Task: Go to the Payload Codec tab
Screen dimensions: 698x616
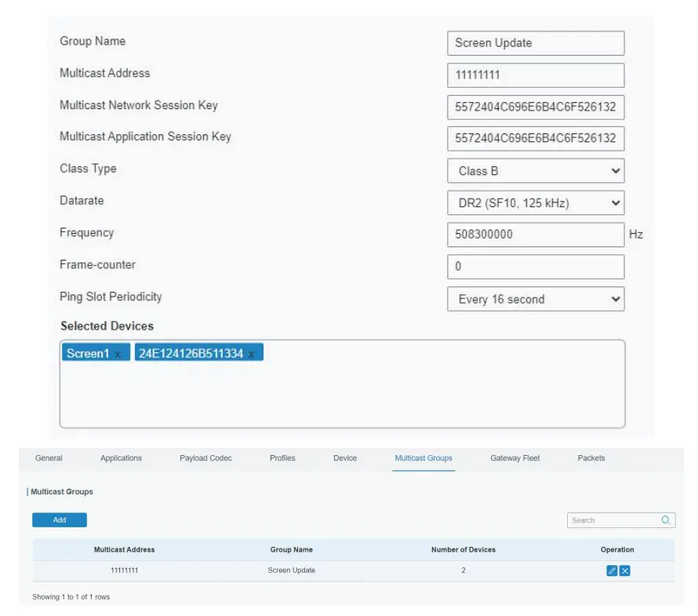Action: pyautogui.click(x=205, y=458)
